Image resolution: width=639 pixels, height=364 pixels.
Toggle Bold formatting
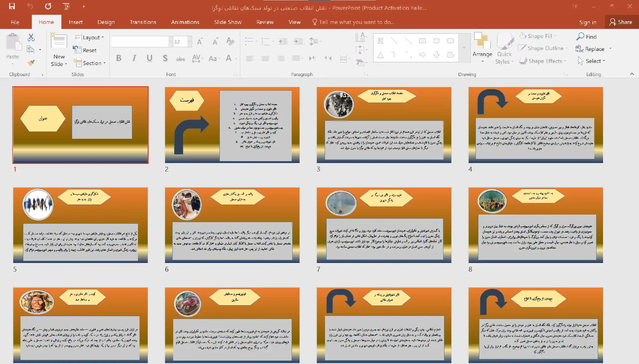click(x=119, y=58)
